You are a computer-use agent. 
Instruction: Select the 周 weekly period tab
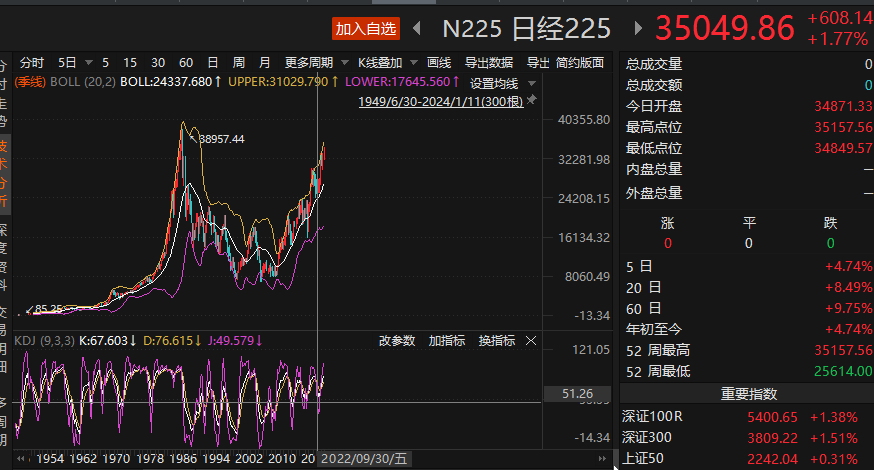pos(238,62)
